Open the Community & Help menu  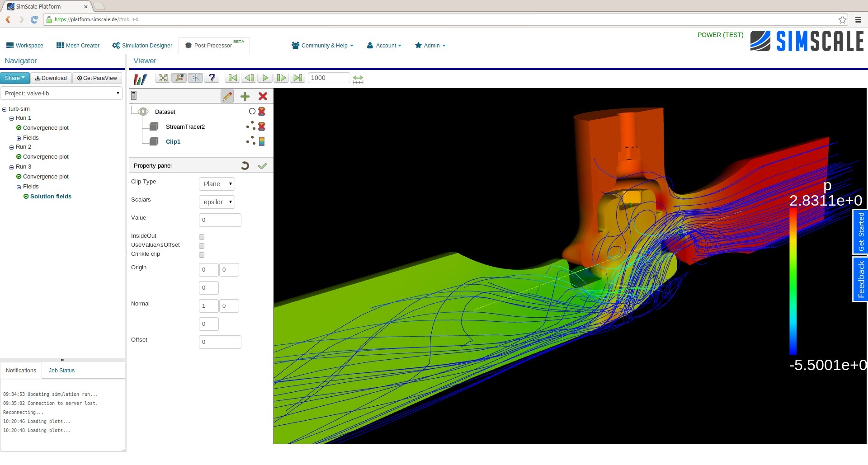pyautogui.click(x=322, y=45)
